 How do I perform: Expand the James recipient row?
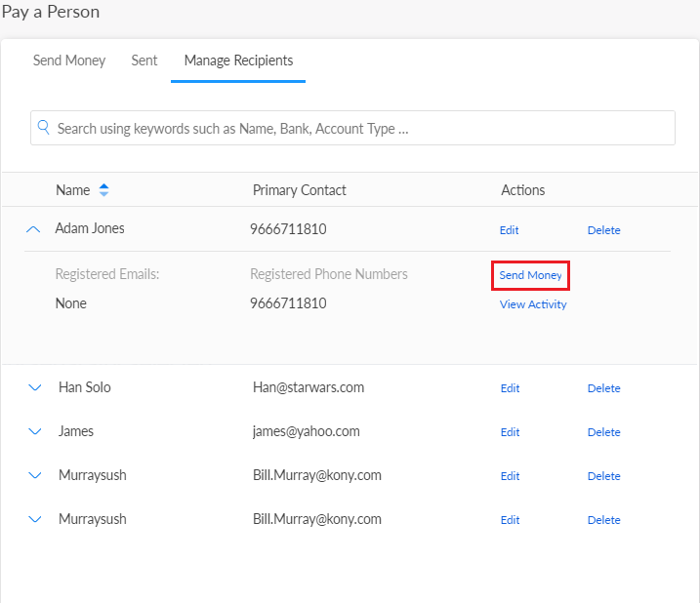coord(35,431)
